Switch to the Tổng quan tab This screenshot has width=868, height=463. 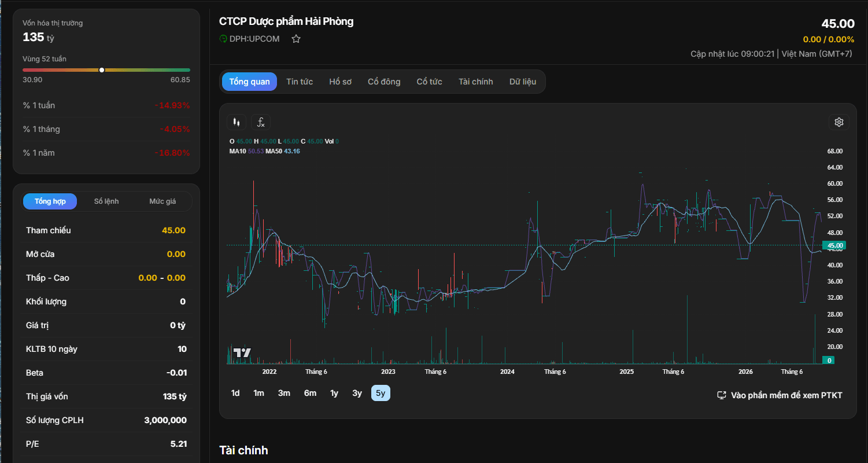[x=249, y=82]
